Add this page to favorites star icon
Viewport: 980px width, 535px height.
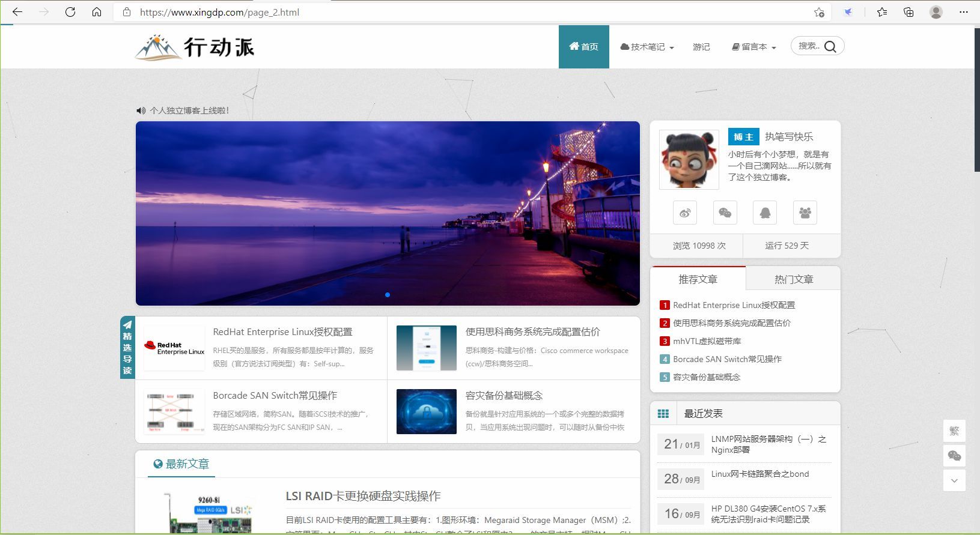point(819,12)
